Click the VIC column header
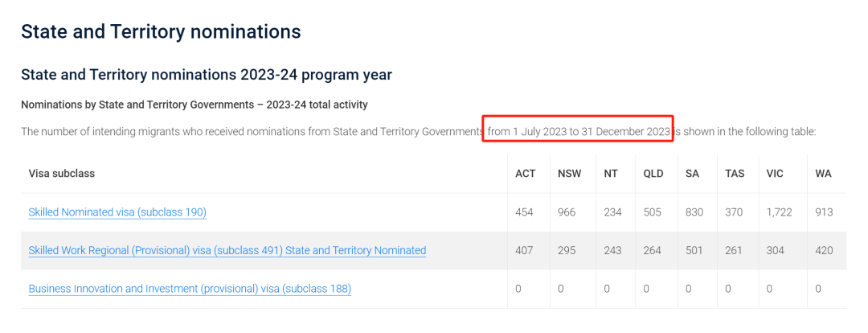Screen dimensions: 868x333 pyautogui.click(x=775, y=174)
